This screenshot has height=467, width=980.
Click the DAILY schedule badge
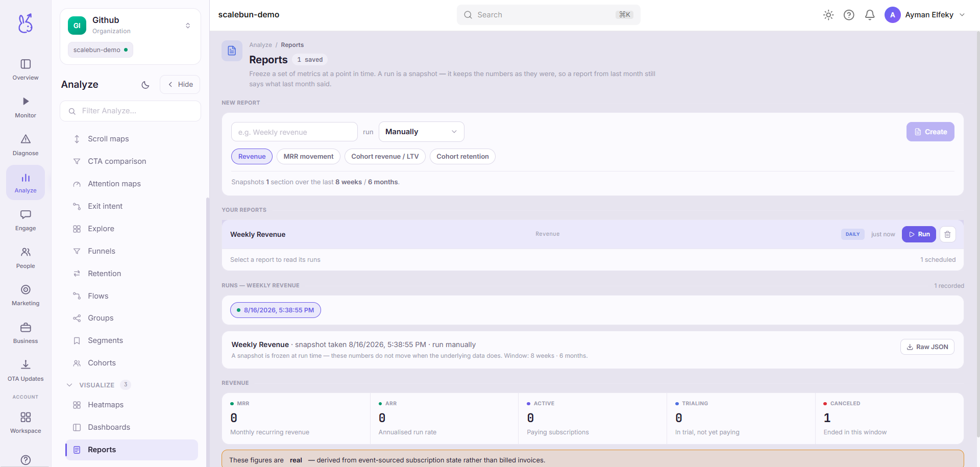pos(852,234)
